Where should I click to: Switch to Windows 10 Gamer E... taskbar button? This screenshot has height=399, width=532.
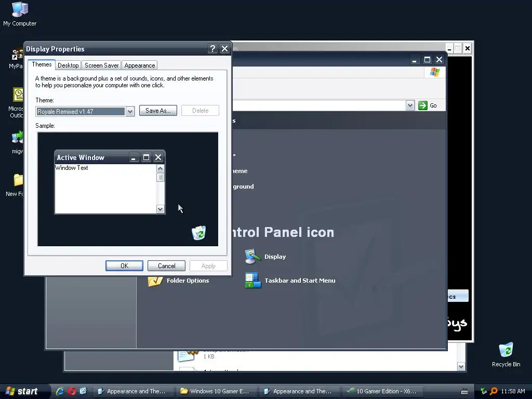pyautogui.click(x=216, y=391)
